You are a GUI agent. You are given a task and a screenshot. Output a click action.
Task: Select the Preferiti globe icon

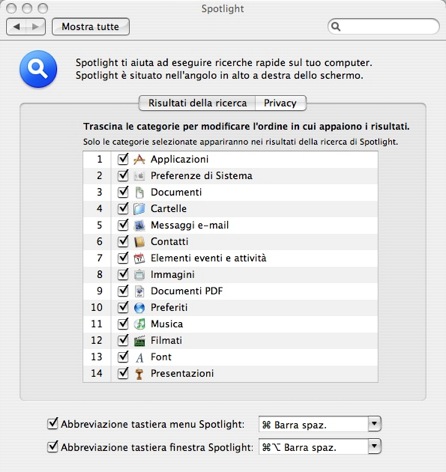tap(139, 308)
